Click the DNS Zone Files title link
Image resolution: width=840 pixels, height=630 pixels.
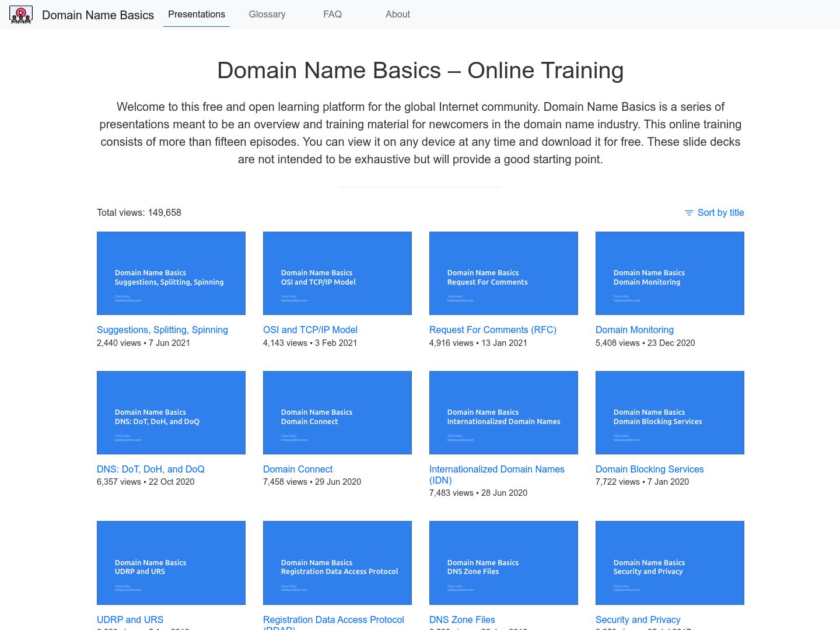tap(462, 619)
